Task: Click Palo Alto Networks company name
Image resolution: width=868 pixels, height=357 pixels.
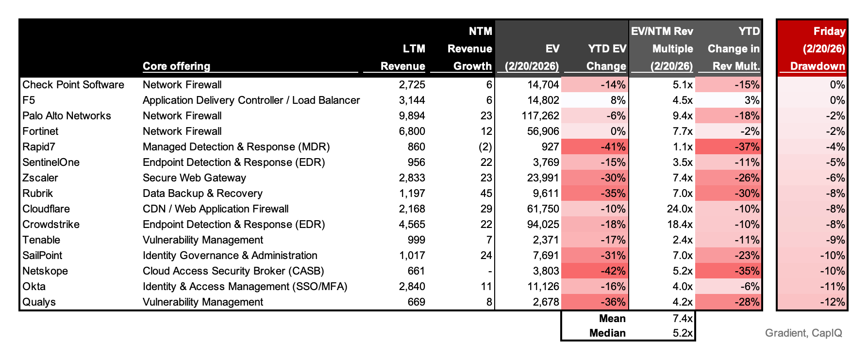Action: tap(67, 115)
